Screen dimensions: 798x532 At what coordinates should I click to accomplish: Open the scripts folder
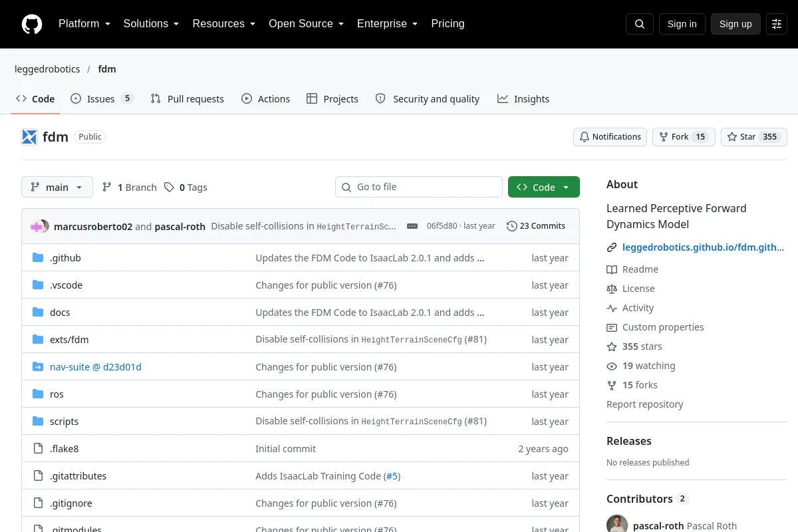click(64, 422)
